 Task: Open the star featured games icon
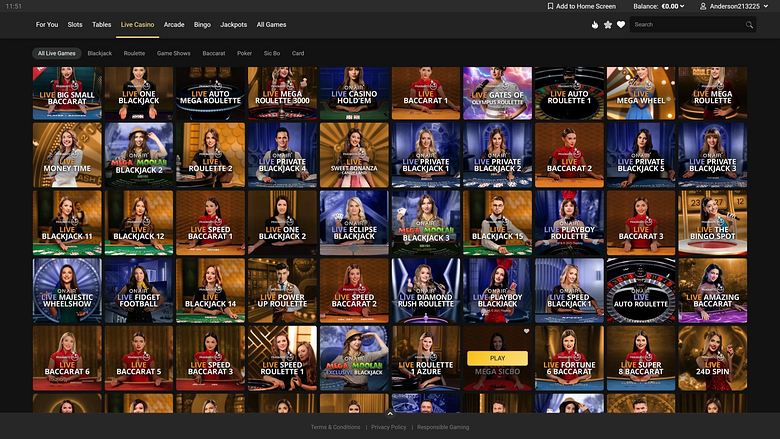[608, 24]
